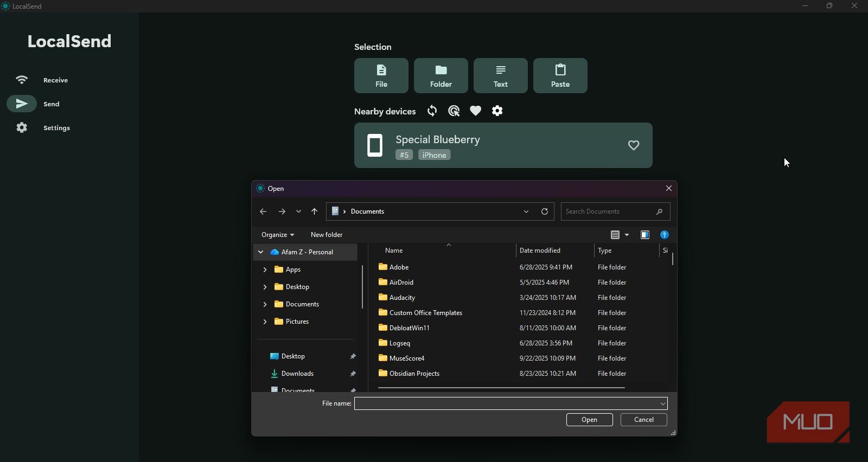Image resolution: width=868 pixels, height=462 pixels.
Task: Create a New folder
Action: tap(327, 235)
